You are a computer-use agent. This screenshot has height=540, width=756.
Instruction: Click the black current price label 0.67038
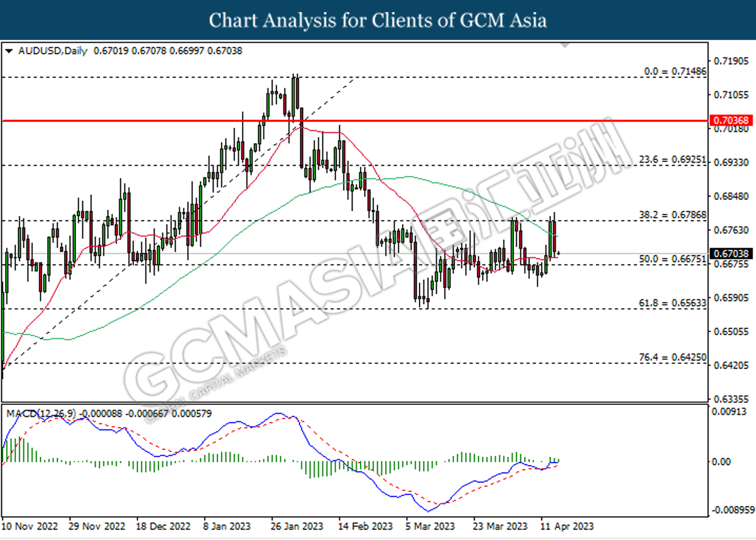[x=731, y=254]
